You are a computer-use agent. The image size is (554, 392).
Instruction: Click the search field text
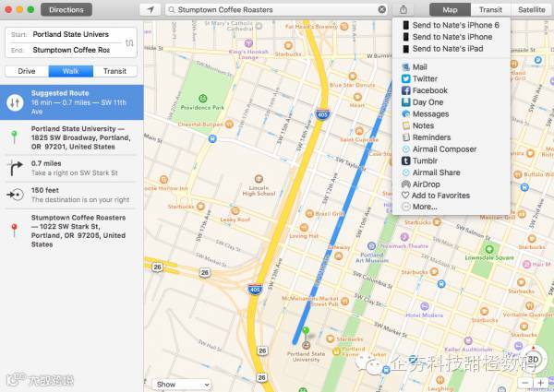225,10
